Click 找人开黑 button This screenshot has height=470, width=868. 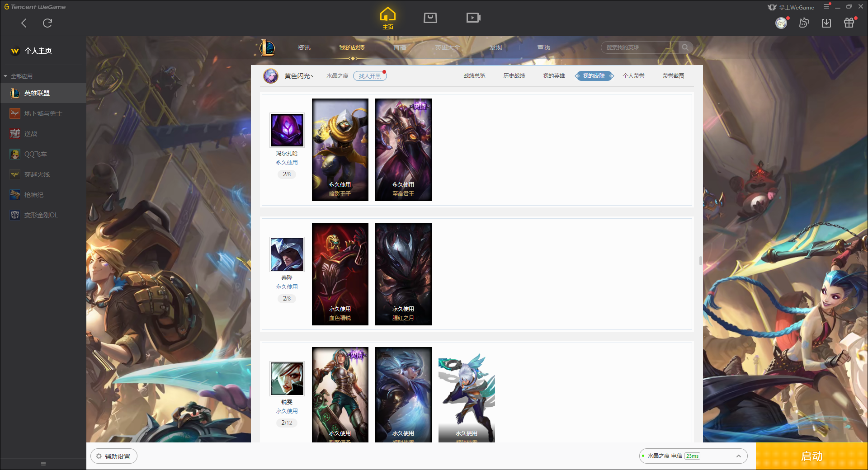pyautogui.click(x=370, y=76)
